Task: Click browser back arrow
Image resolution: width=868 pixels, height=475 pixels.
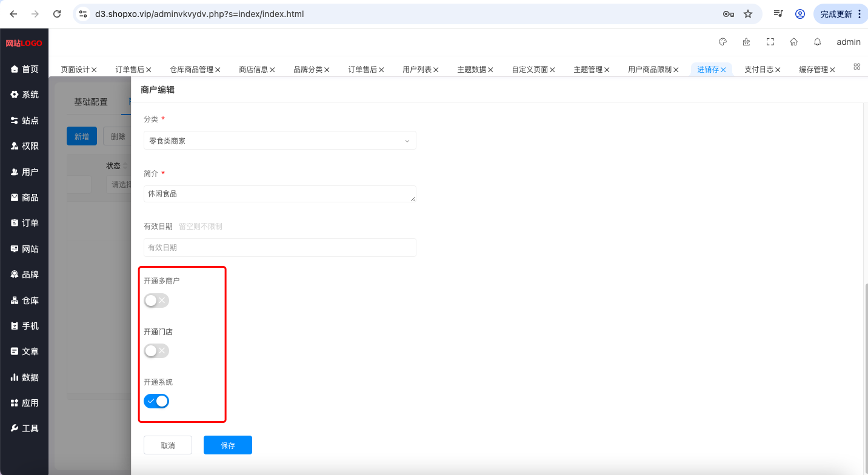Action: (13, 14)
